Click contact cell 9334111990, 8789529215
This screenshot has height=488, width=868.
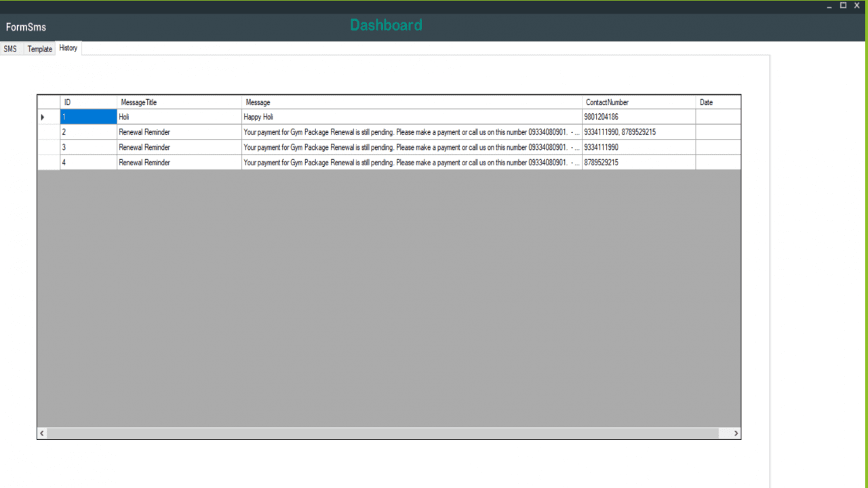tap(639, 132)
